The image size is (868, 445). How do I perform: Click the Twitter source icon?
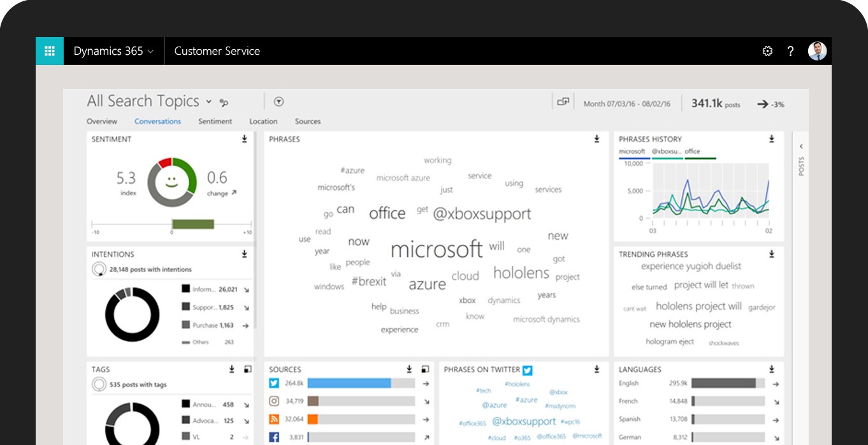coord(274,383)
